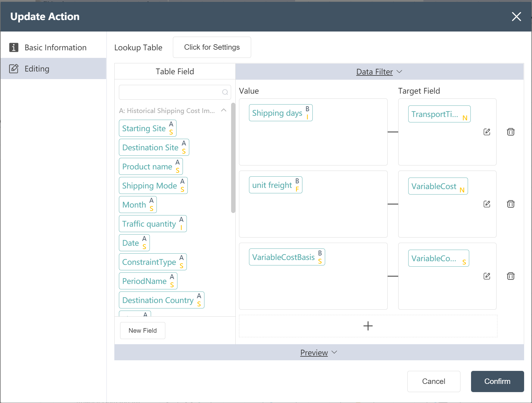Create a New Field
Screen dimensions: 532x403
pos(143,331)
